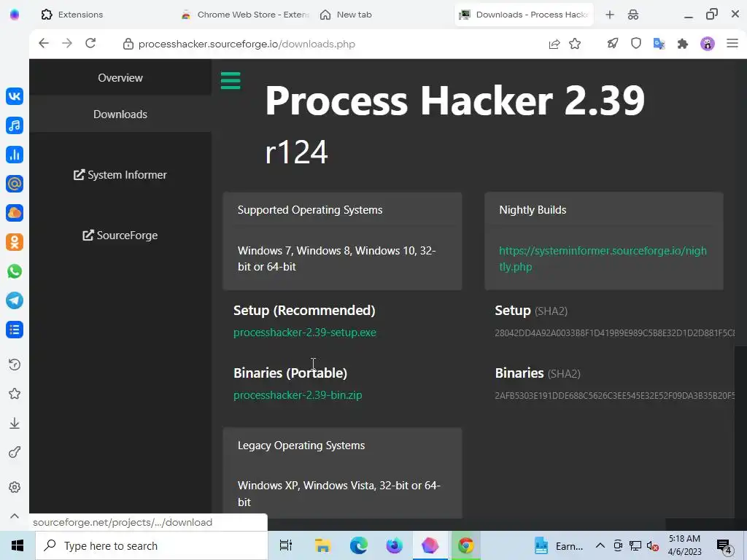Image resolution: width=747 pixels, height=560 pixels.
Task: Click the Binaries SHA2 hash text
Action: coord(614,396)
